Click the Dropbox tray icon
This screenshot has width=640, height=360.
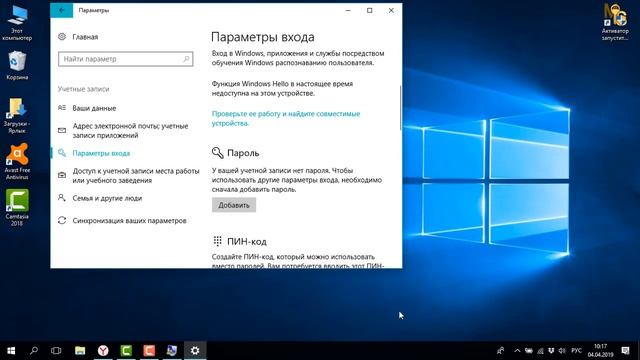(x=551, y=351)
